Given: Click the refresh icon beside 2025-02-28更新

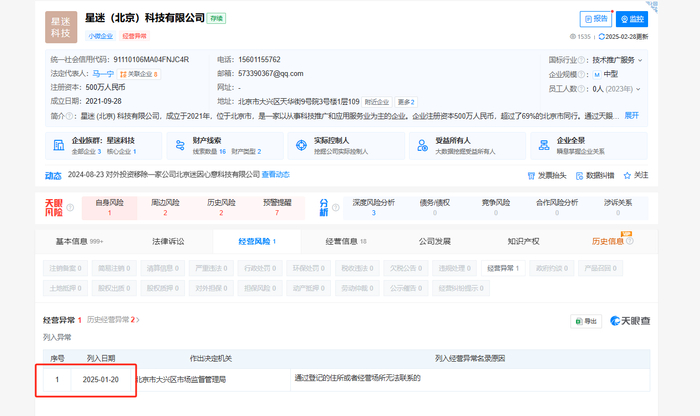Looking at the screenshot, I should point(602,37).
